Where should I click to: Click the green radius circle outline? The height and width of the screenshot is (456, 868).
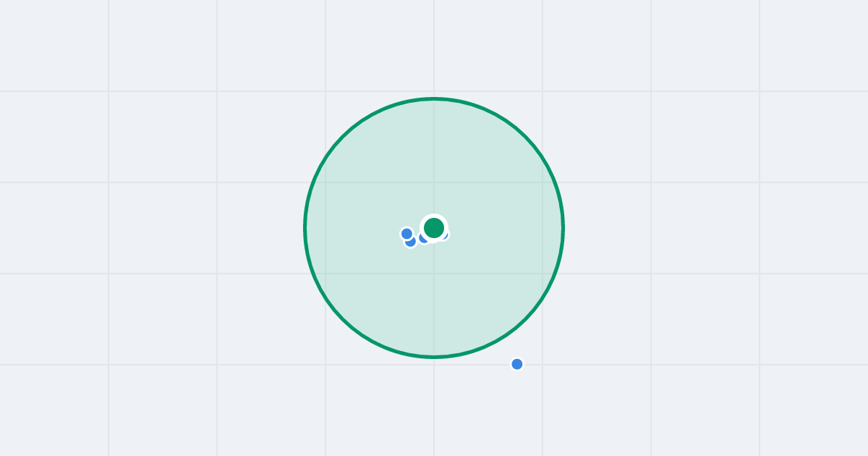[x=434, y=98]
